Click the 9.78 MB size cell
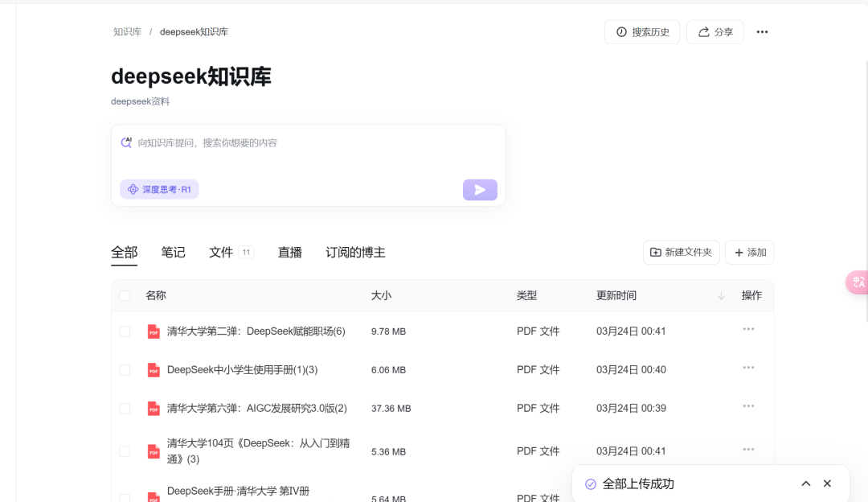 click(x=388, y=331)
